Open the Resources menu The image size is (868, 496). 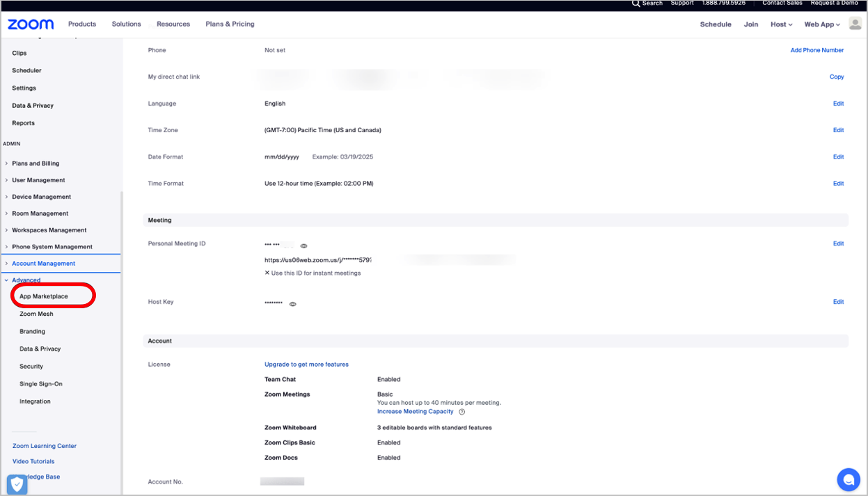pyautogui.click(x=173, y=24)
